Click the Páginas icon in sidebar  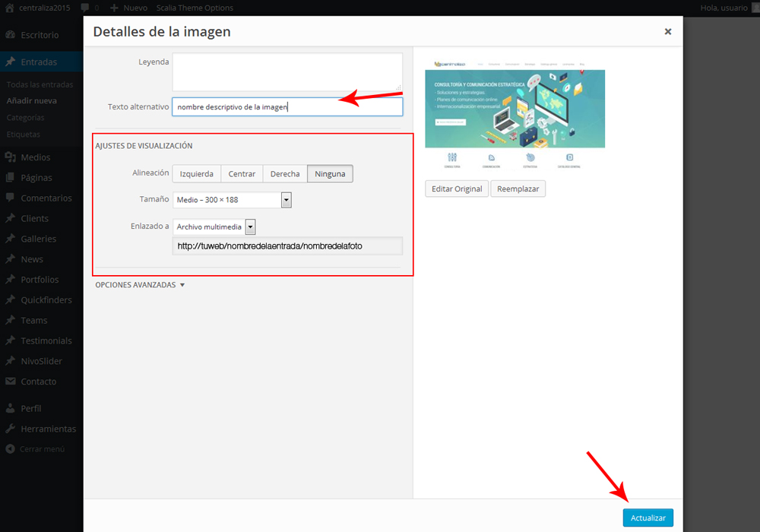11,178
